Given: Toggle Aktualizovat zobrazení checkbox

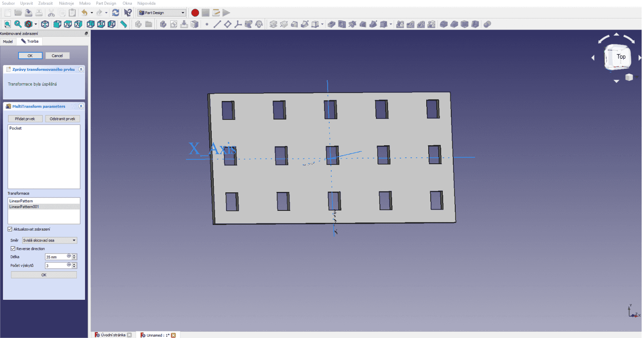Looking at the screenshot, I should tap(10, 229).
